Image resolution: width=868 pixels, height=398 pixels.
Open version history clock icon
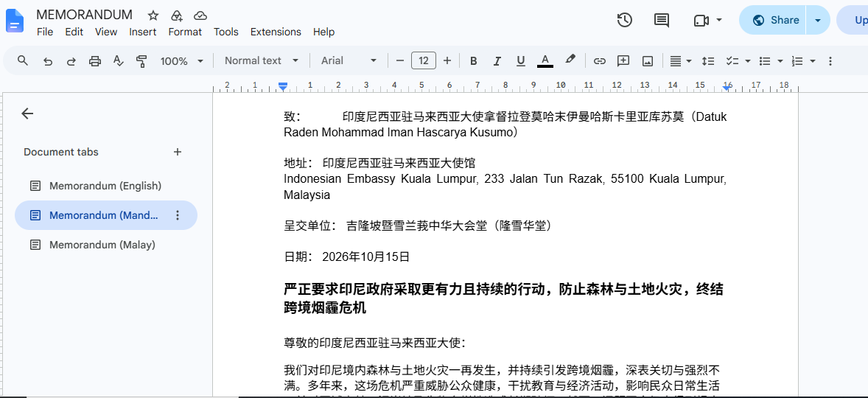[624, 21]
